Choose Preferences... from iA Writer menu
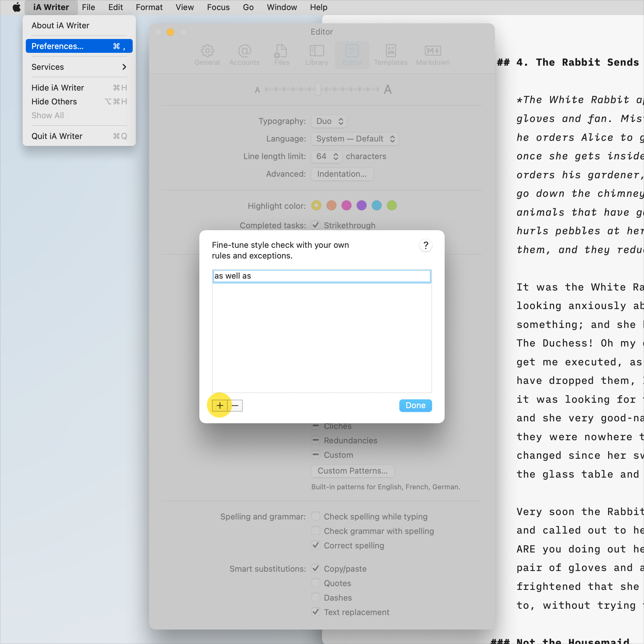The height and width of the screenshot is (644, 644). tap(79, 46)
